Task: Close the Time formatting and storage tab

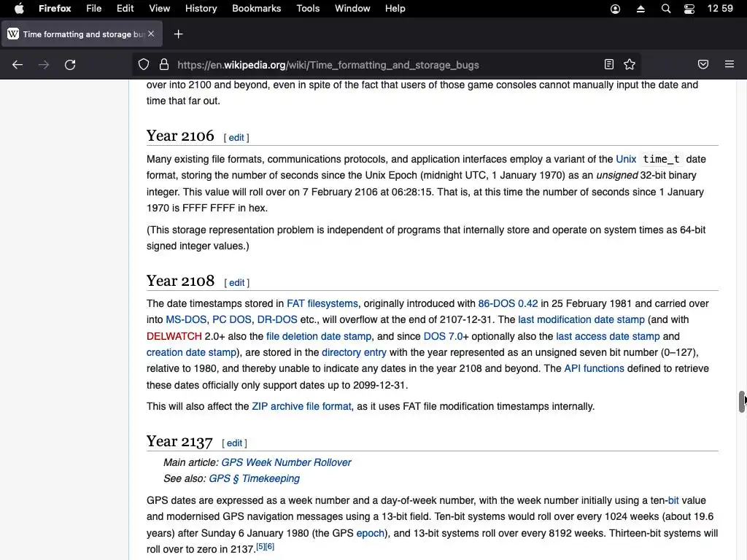Action: tap(151, 34)
